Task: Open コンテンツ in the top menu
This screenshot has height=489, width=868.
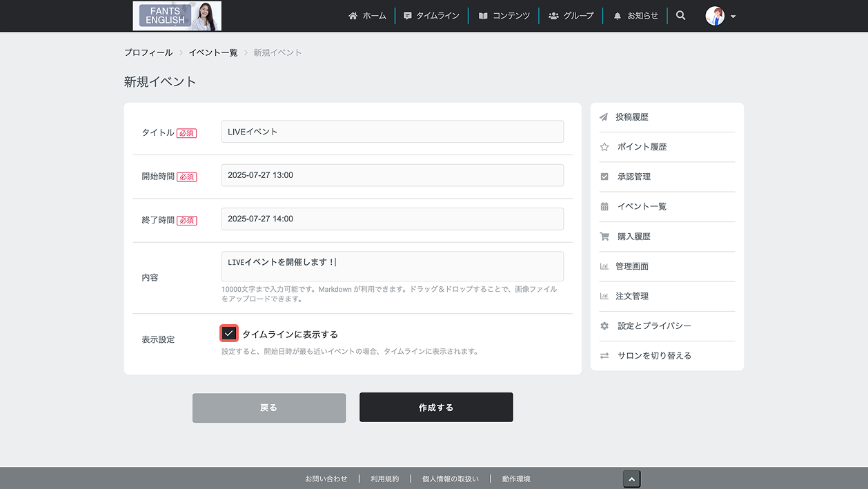Action: 511,16
